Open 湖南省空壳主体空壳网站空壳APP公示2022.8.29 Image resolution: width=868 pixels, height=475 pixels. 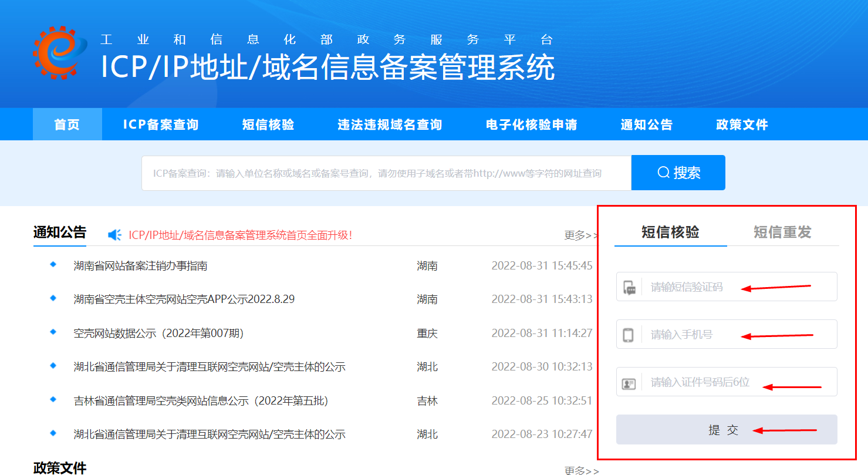click(x=184, y=299)
